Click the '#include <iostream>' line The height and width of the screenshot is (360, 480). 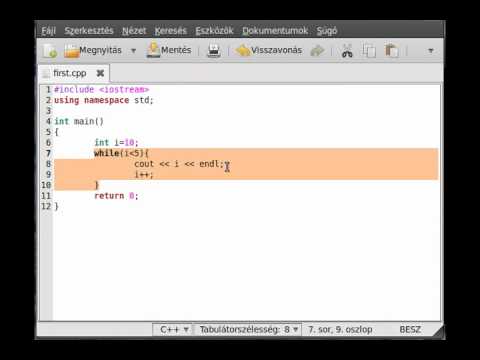pos(101,89)
